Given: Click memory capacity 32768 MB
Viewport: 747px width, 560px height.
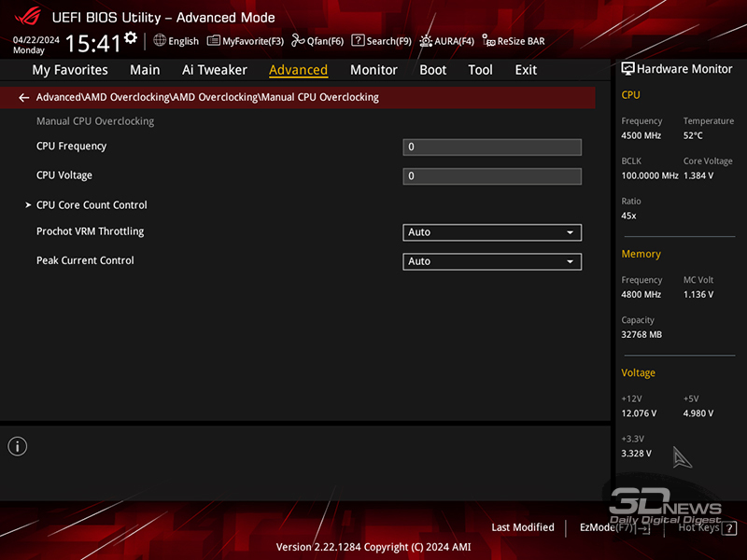Looking at the screenshot, I should pos(641,335).
